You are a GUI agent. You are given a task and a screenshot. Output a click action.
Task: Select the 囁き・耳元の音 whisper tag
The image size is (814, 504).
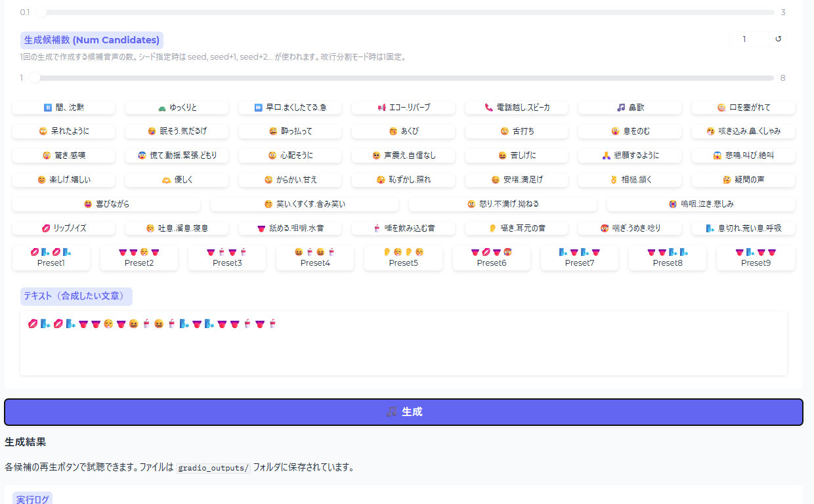pyautogui.click(x=517, y=228)
